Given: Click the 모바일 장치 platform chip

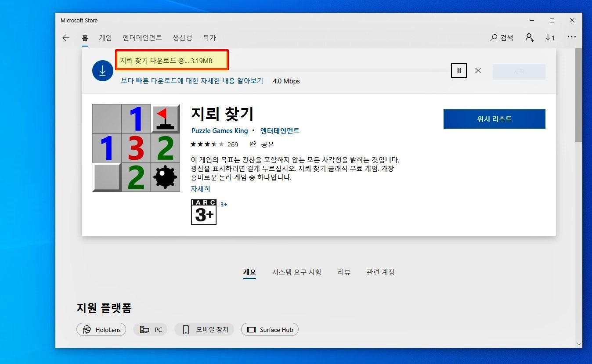Looking at the screenshot, I should tap(204, 330).
